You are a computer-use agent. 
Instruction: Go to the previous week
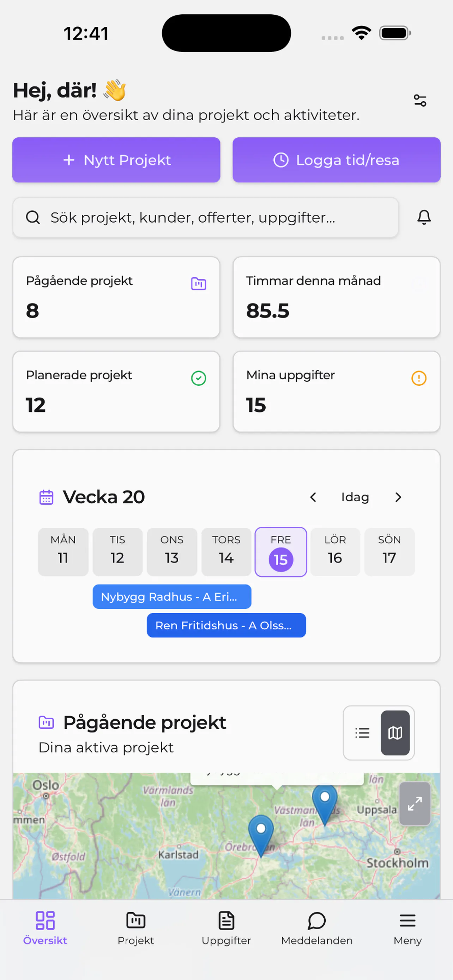313,497
